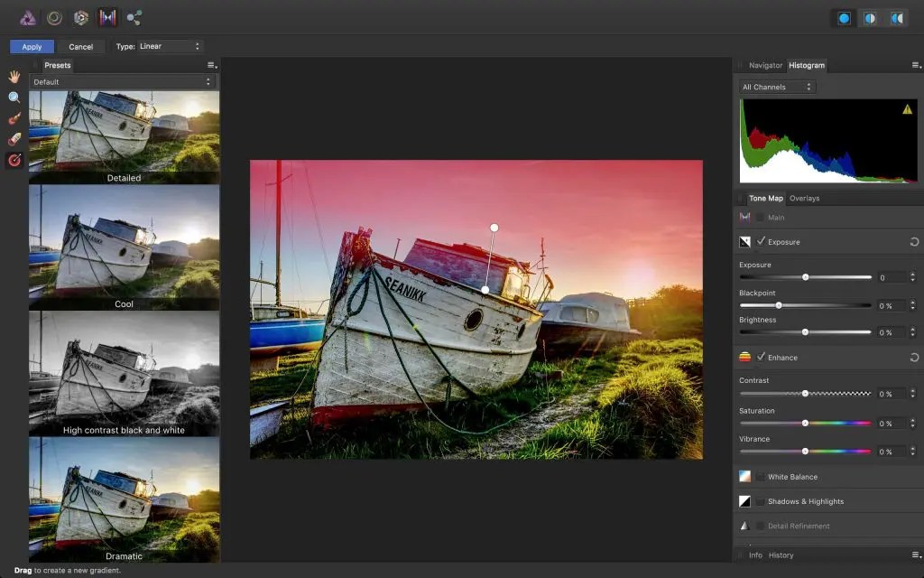This screenshot has height=578, width=924.
Task: Click the Cancel button
Action: point(80,47)
